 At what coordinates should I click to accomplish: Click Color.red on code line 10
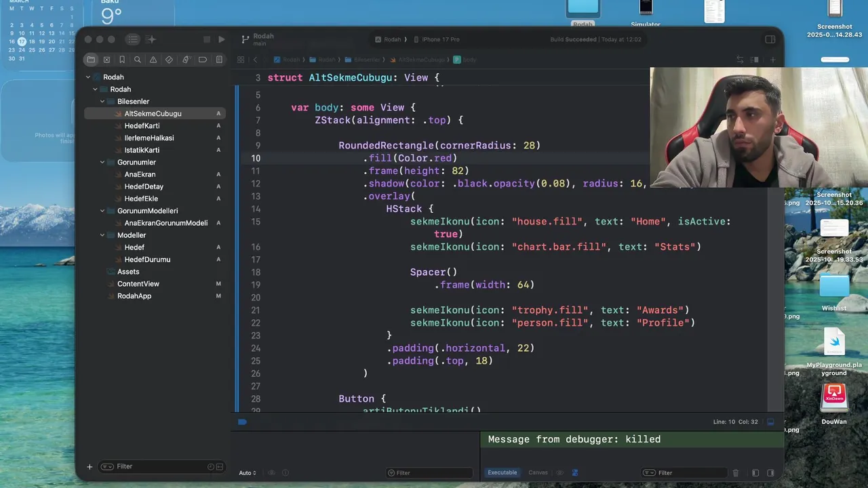coord(425,158)
